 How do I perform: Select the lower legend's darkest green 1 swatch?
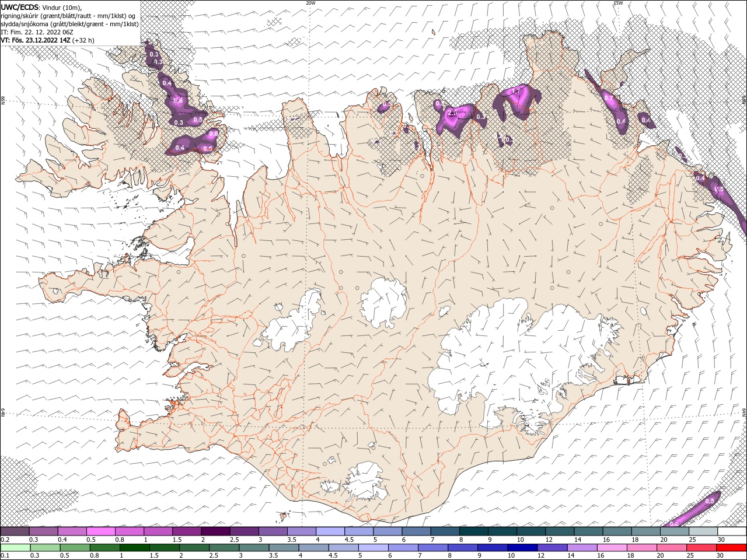pos(134,548)
